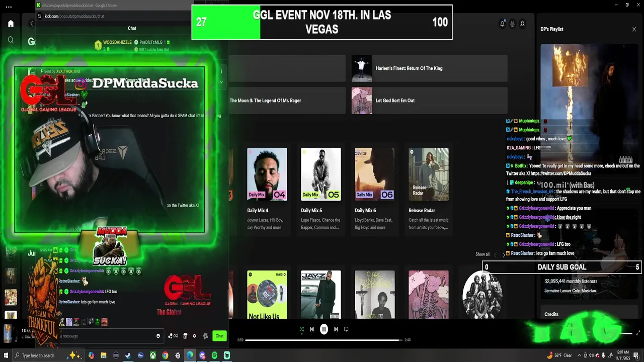644x362 pixels.
Task: Open the Kick chat shop icon
Action: pyautogui.click(x=185, y=336)
